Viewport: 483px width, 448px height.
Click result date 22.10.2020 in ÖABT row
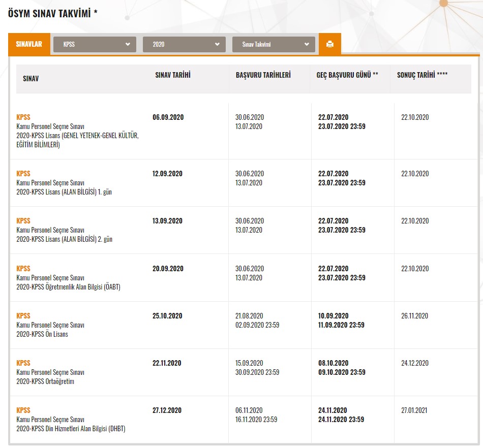pyautogui.click(x=415, y=269)
